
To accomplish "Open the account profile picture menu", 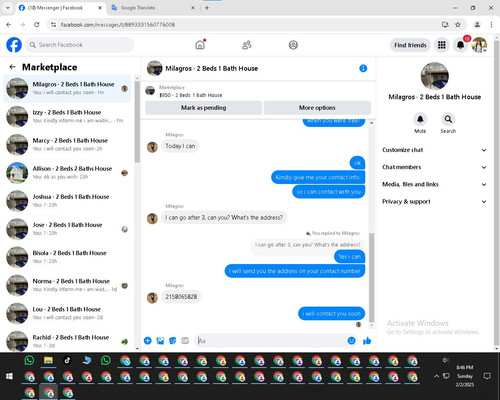I will 479,45.
